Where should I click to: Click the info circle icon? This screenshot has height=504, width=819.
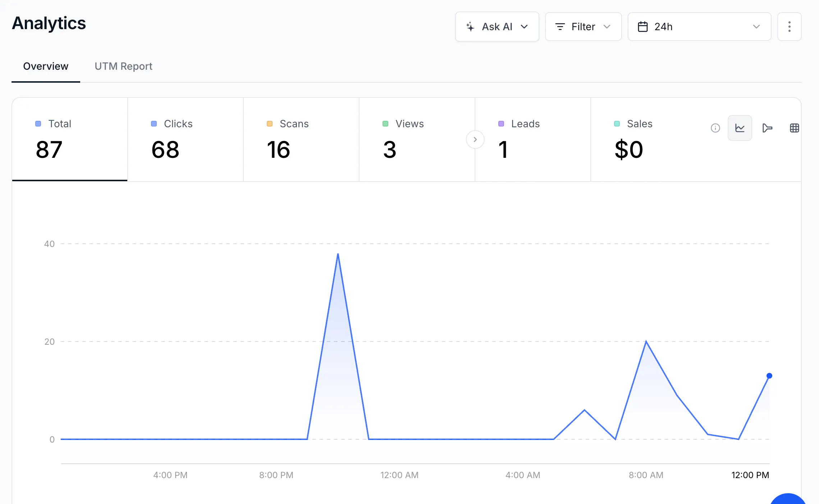click(715, 128)
